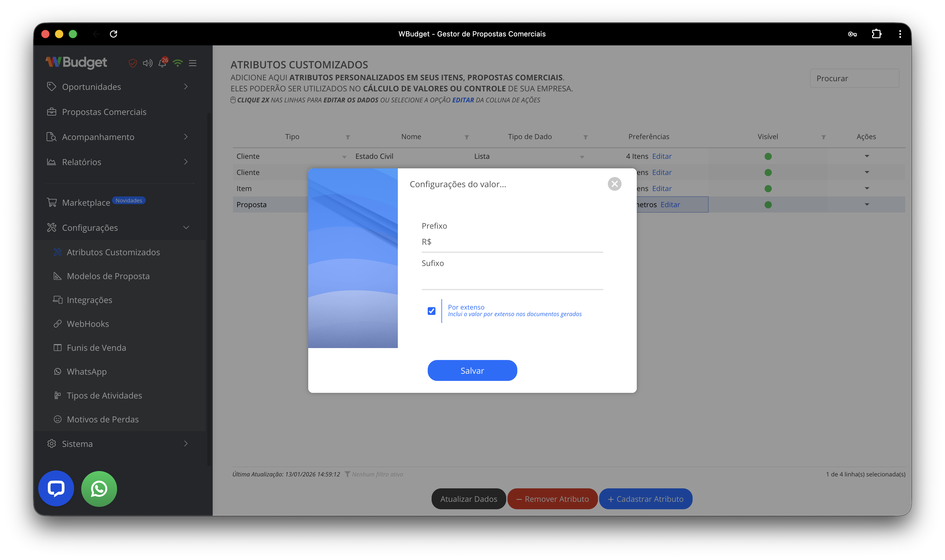Image resolution: width=945 pixels, height=560 pixels.
Task: Collapse the Configurações section
Action: tap(186, 227)
